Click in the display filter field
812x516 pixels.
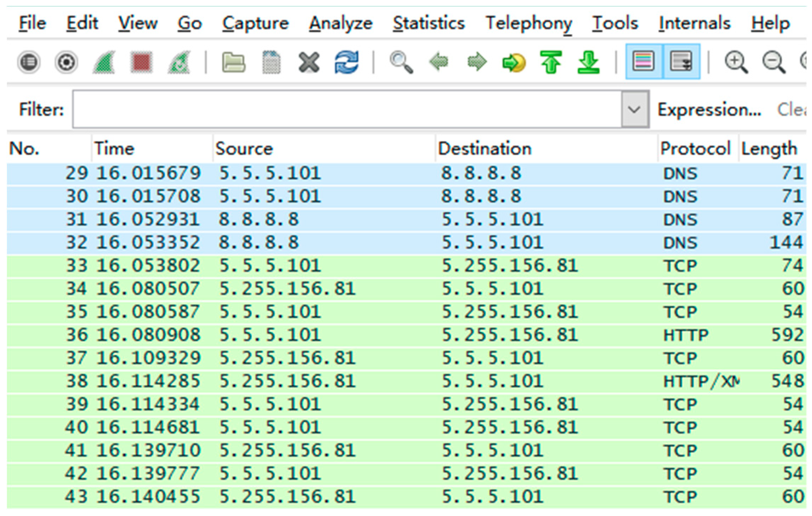346,109
